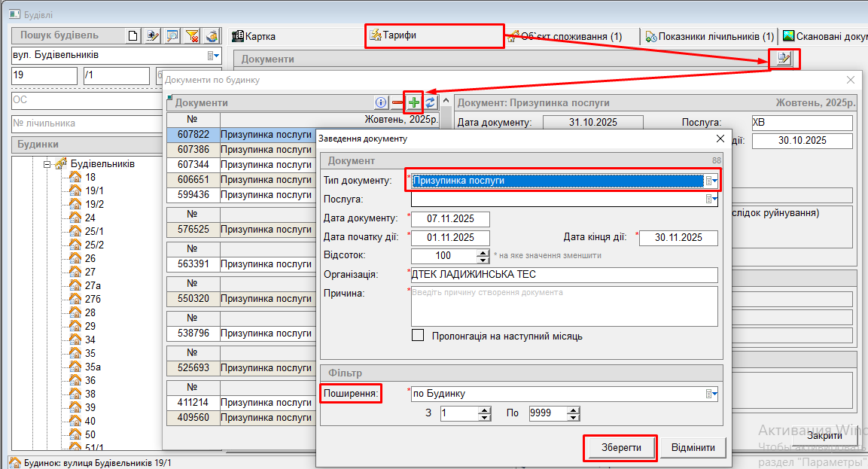Click the magnifier search icon in building search

point(172,35)
